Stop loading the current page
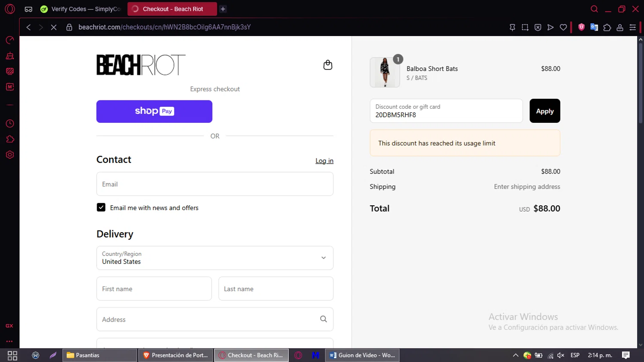Image resolution: width=644 pixels, height=362 pixels. [54, 27]
